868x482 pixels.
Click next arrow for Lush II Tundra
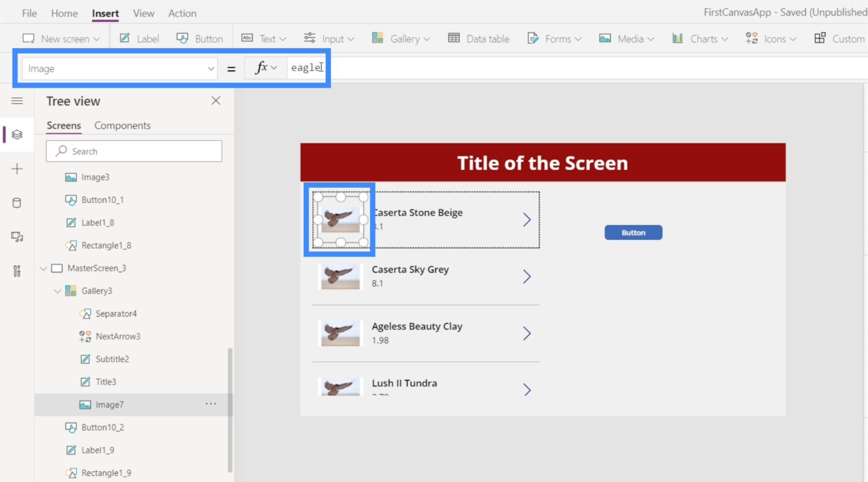pos(526,389)
